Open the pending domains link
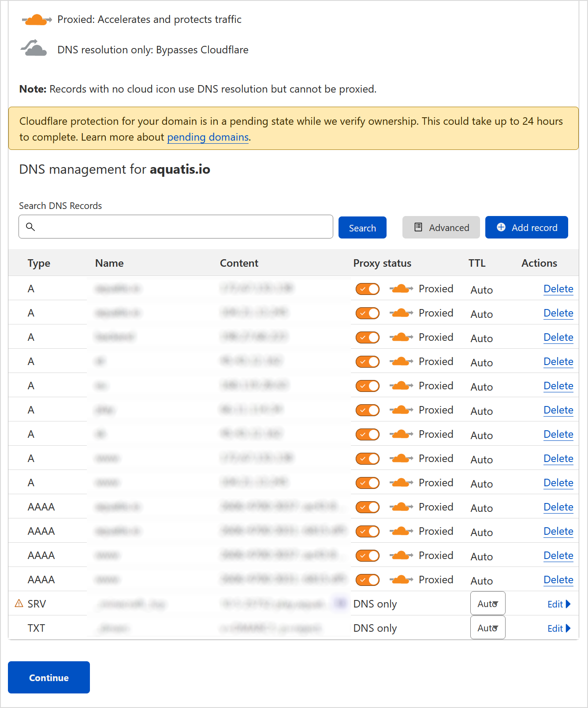The width and height of the screenshot is (588, 708). 208,137
